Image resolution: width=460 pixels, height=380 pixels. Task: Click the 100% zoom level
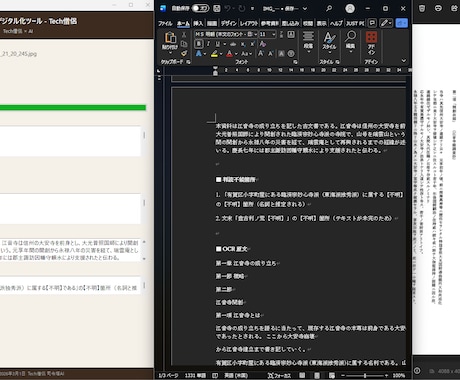click(399, 376)
